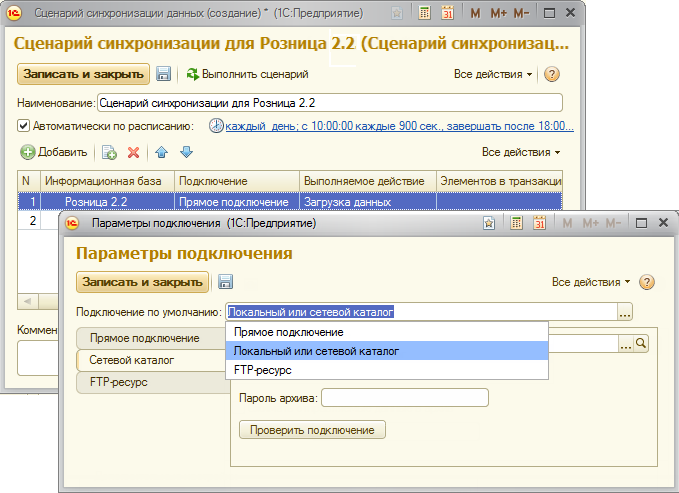Screen dimensions: 679x493
Task: Switch to the 'Прямое подключение' side tab
Action: tap(151, 338)
